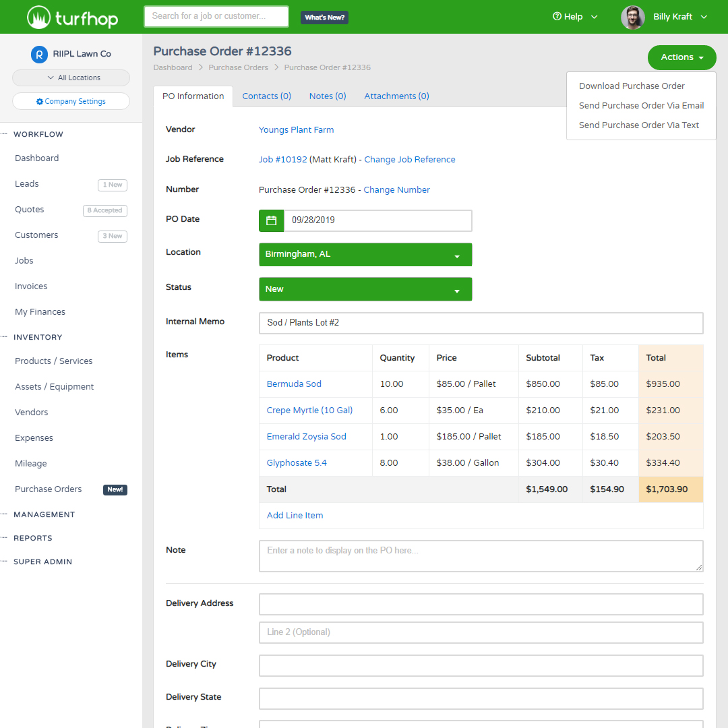Click the 1 New badge next to Leads
Screen dimensions: 728x728
click(112, 184)
